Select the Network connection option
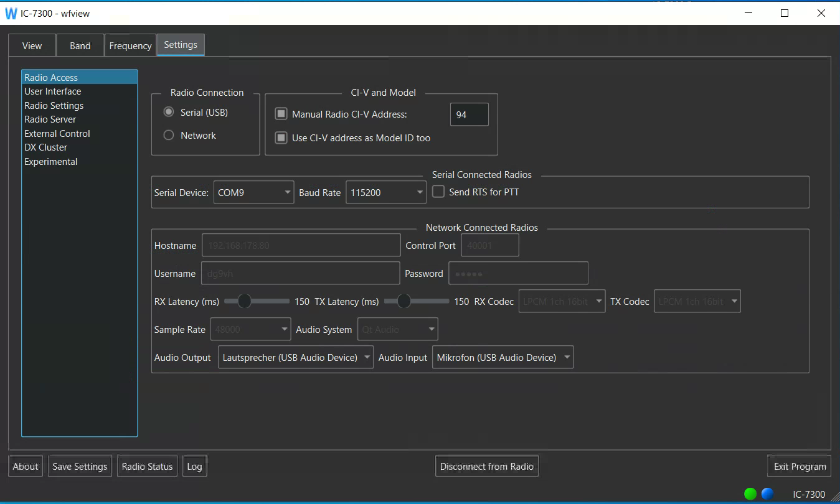This screenshot has width=840, height=504. click(x=169, y=136)
